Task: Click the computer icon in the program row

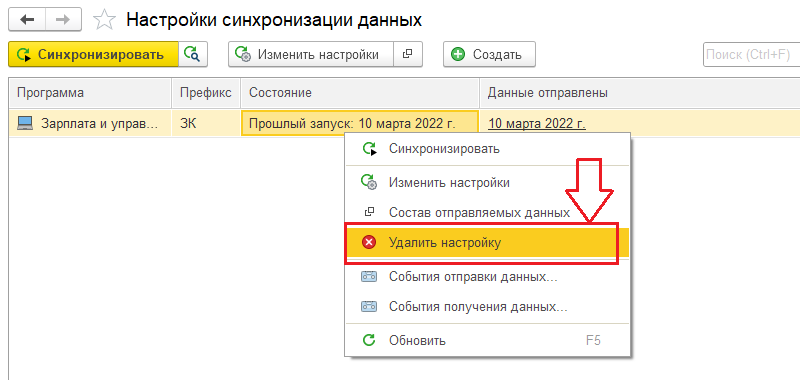Action: (x=24, y=123)
